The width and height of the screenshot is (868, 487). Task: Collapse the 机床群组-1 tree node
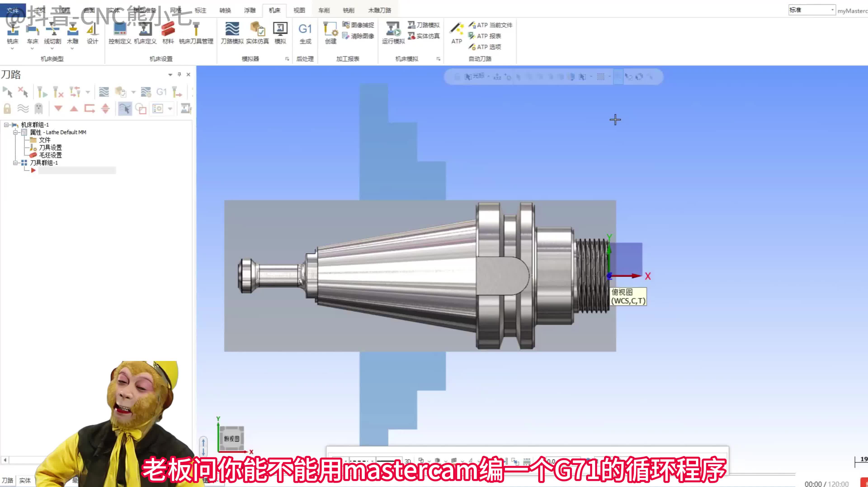(x=6, y=124)
